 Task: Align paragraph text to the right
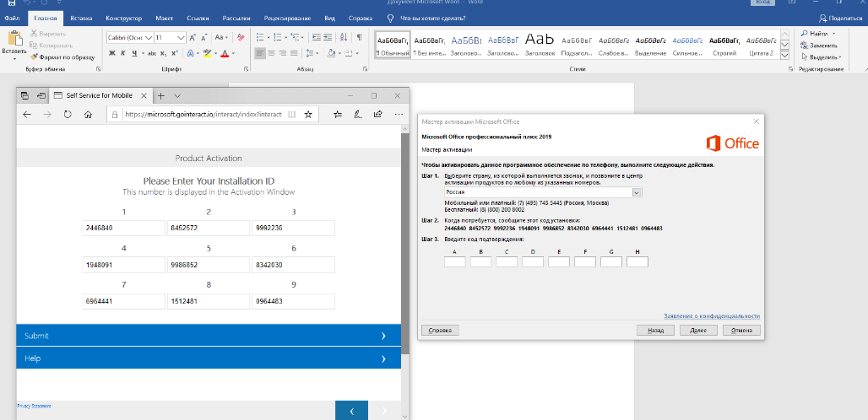tap(282, 54)
